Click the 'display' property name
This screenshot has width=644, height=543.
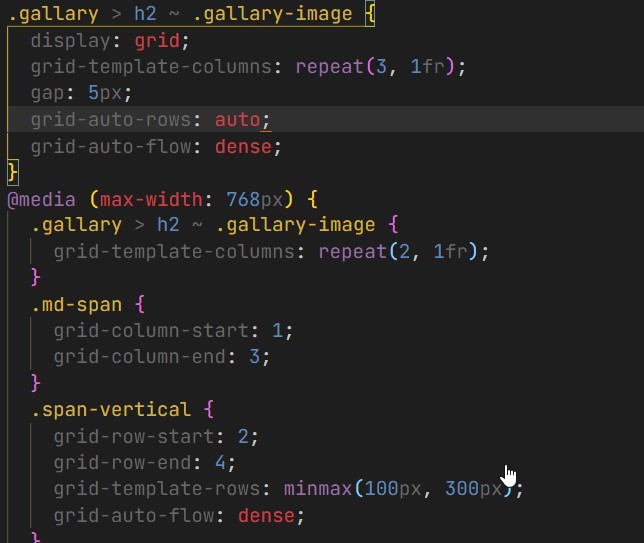[70, 41]
